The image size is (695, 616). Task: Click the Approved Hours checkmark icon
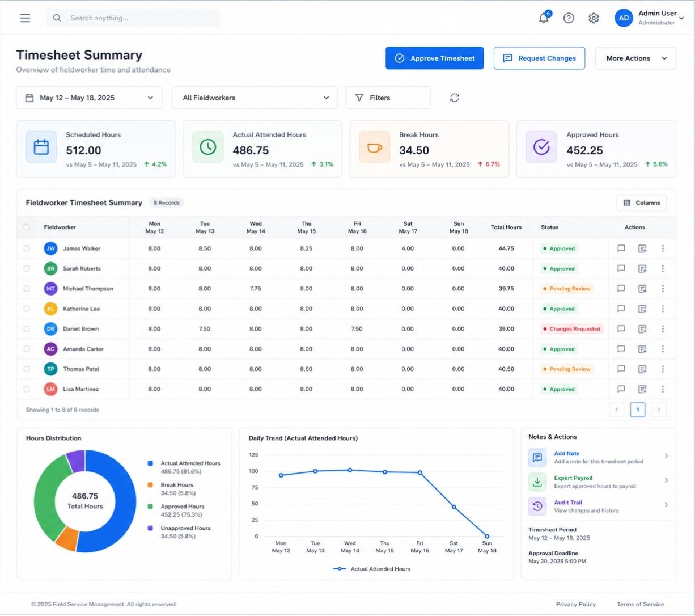point(541,147)
